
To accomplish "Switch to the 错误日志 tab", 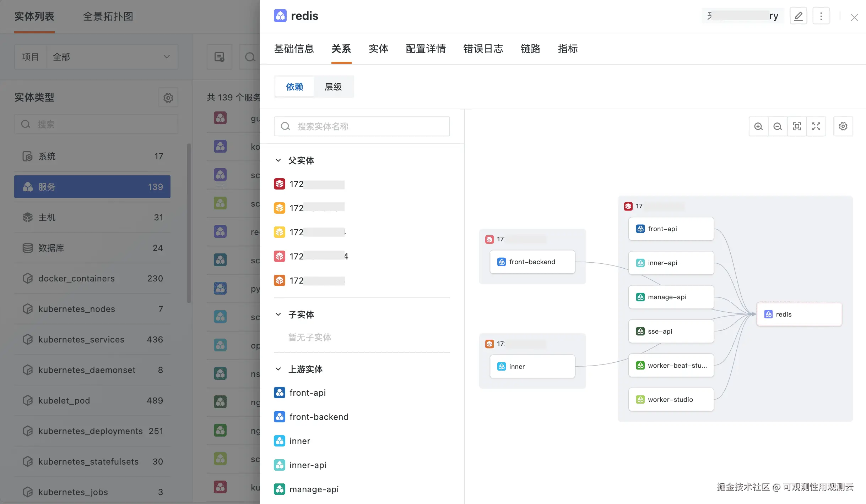I will tap(483, 49).
